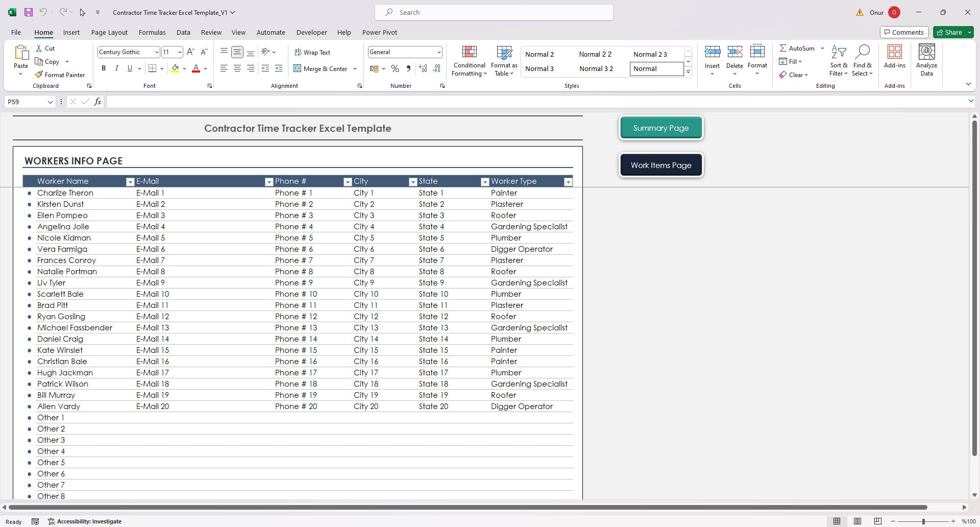980x527 pixels.
Task: Click the Search box at the top
Action: coord(493,12)
